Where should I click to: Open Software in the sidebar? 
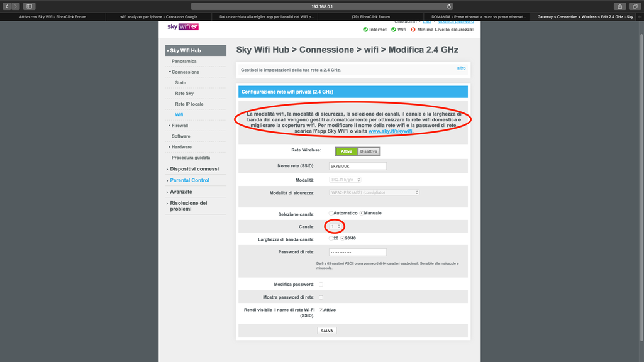(180, 136)
